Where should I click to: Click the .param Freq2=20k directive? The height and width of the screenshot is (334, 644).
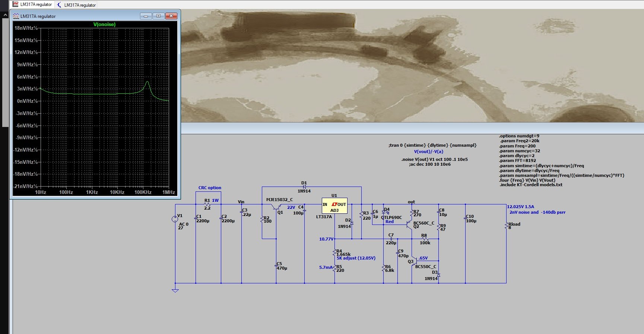[x=520, y=141]
